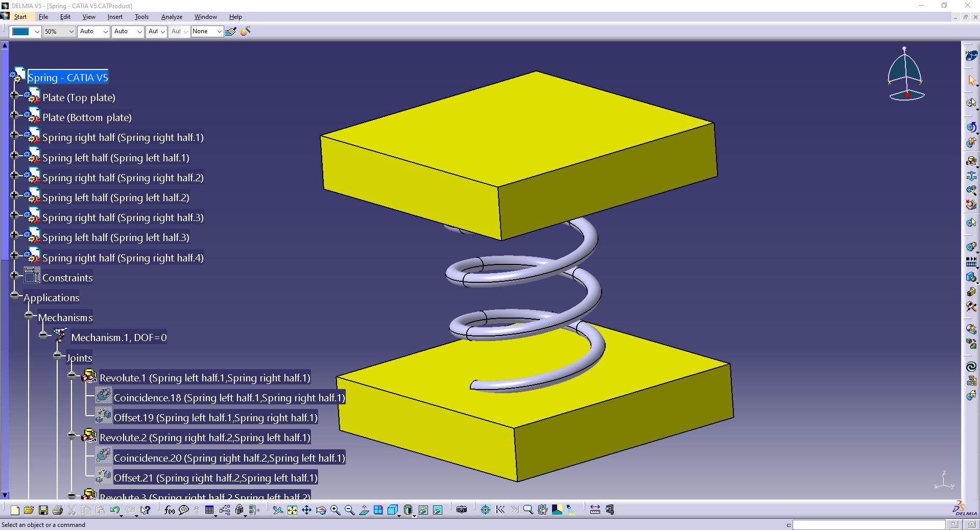Open the 50% transparency dropdown

(71, 32)
